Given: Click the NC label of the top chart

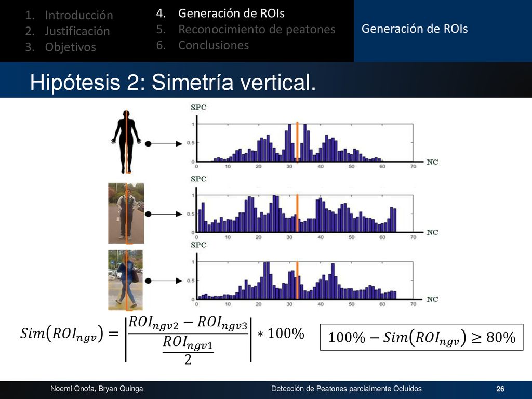Looking at the screenshot, I should click(x=432, y=162).
